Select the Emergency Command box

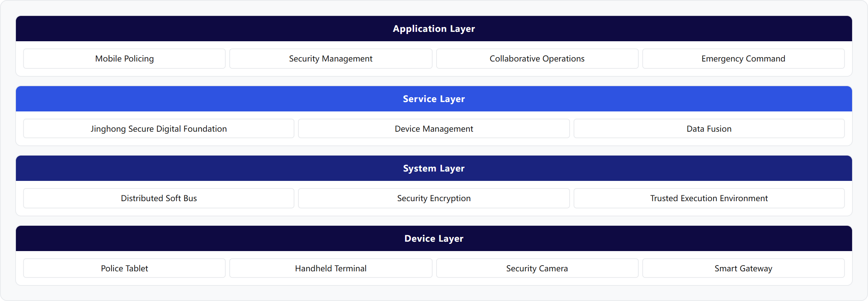[744, 59]
